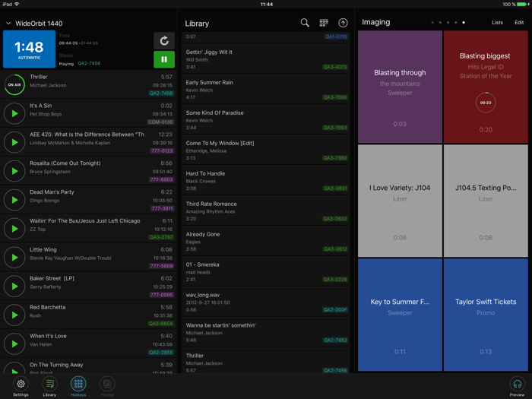The width and height of the screenshot is (532, 399).
Task: Open Library search magnifier
Action: [305, 23]
